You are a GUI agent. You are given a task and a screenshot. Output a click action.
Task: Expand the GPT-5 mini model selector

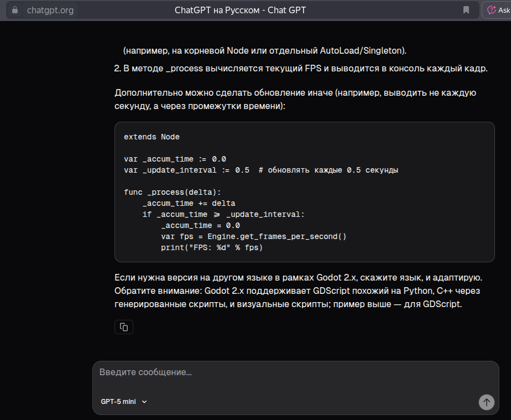[124, 402]
